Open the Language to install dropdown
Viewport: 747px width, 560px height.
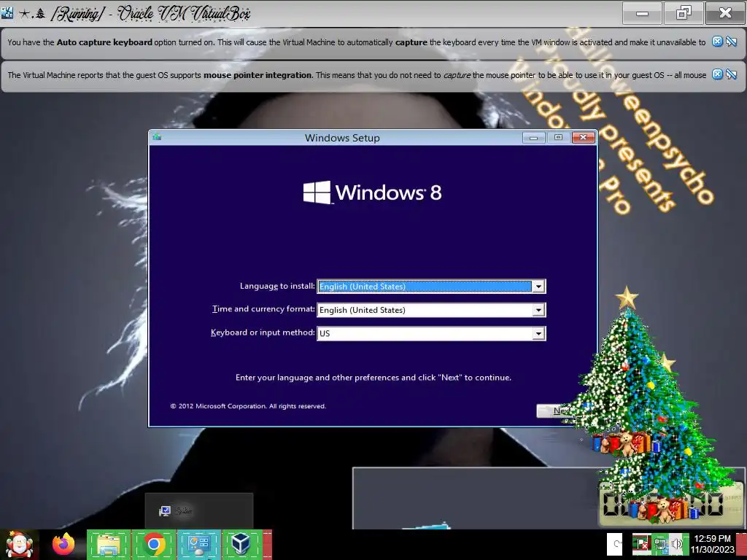[x=538, y=286]
